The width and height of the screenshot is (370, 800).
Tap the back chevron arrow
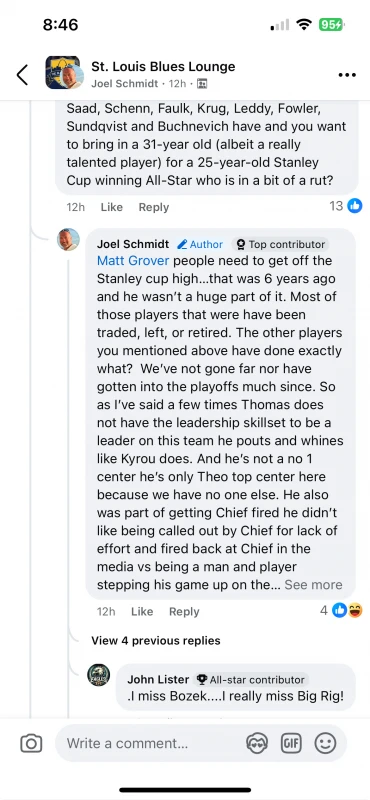[22, 74]
